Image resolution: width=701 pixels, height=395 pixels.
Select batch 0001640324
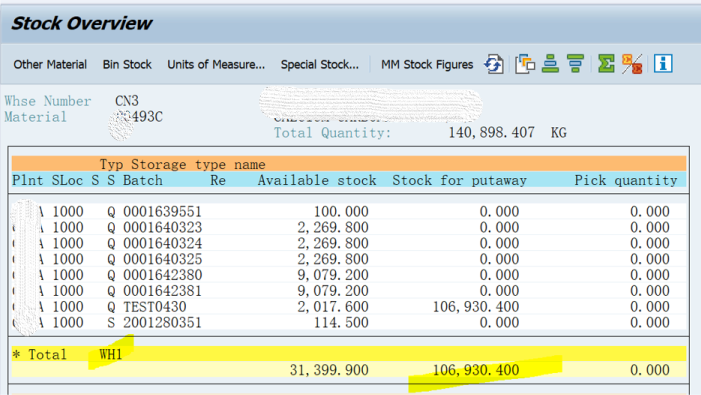[162, 243]
